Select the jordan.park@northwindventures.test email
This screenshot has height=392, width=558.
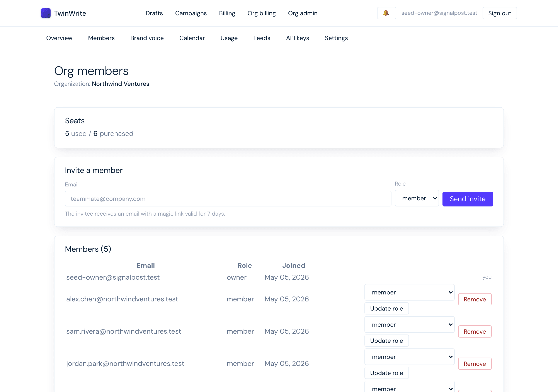click(125, 364)
